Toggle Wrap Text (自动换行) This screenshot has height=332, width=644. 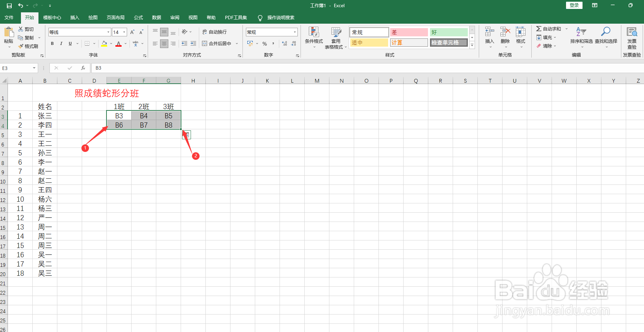[215, 32]
